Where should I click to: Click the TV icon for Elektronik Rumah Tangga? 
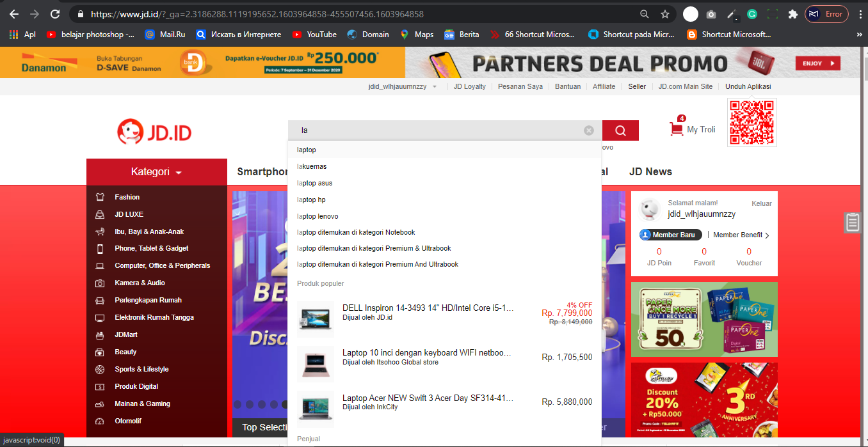click(100, 317)
